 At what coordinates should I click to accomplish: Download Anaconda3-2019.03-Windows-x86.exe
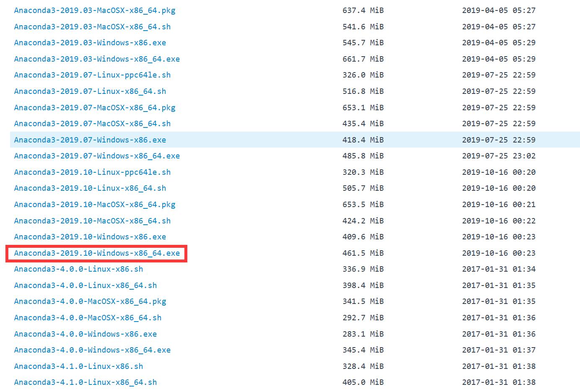tap(90, 42)
